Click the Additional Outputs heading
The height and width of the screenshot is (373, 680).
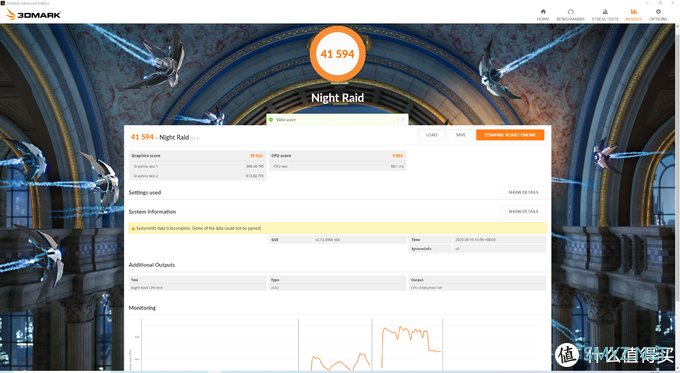point(152,265)
